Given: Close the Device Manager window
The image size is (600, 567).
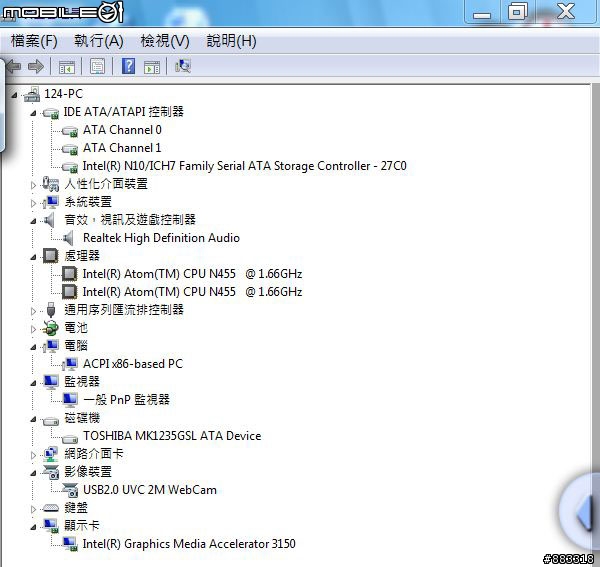Looking at the screenshot, I should (x=566, y=11).
